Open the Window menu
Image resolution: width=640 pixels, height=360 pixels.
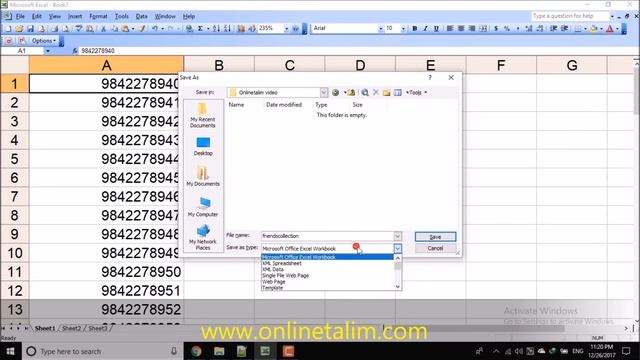click(x=165, y=16)
